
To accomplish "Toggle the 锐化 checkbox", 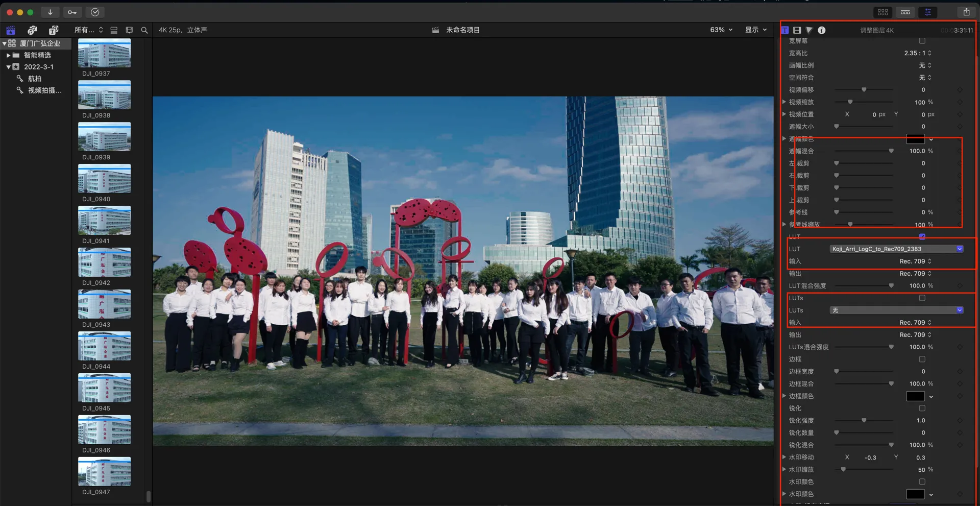I will pyautogui.click(x=922, y=408).
